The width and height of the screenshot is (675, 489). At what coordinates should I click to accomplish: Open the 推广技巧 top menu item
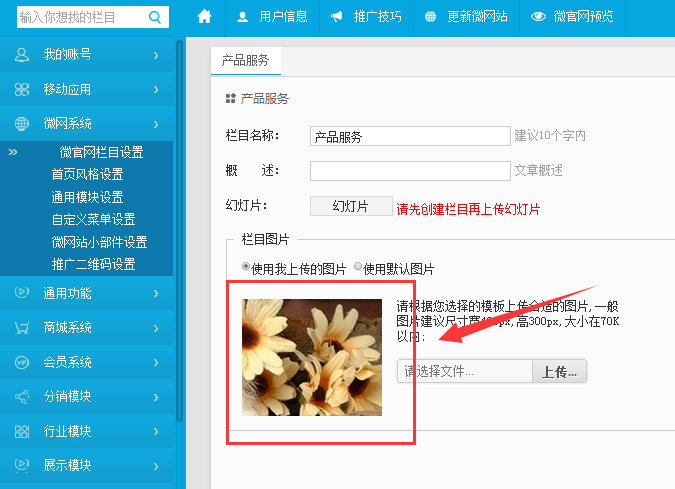[x=366, y=17]
